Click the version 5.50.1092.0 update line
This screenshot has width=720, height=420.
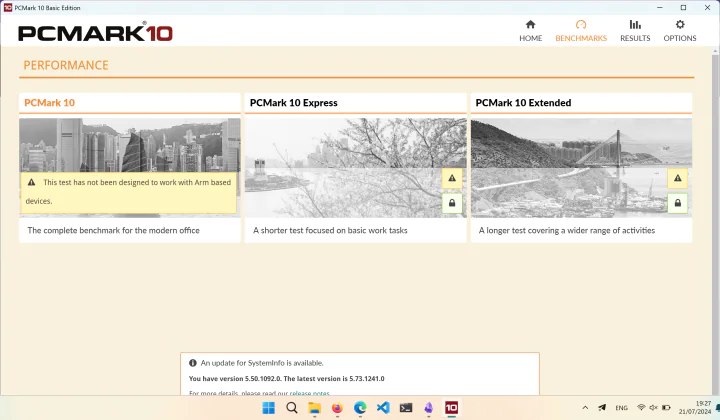tap(287, 379)
